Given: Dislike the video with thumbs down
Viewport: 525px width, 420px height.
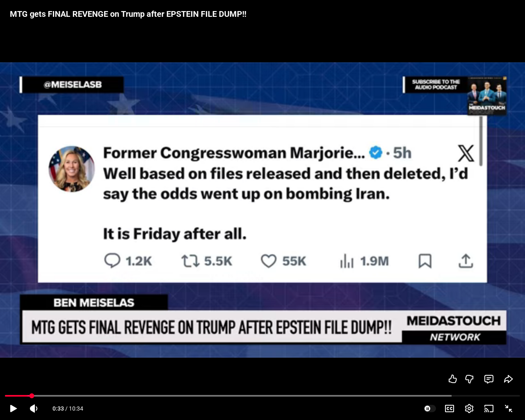Looking at the screenshot, I should [470, 379].
